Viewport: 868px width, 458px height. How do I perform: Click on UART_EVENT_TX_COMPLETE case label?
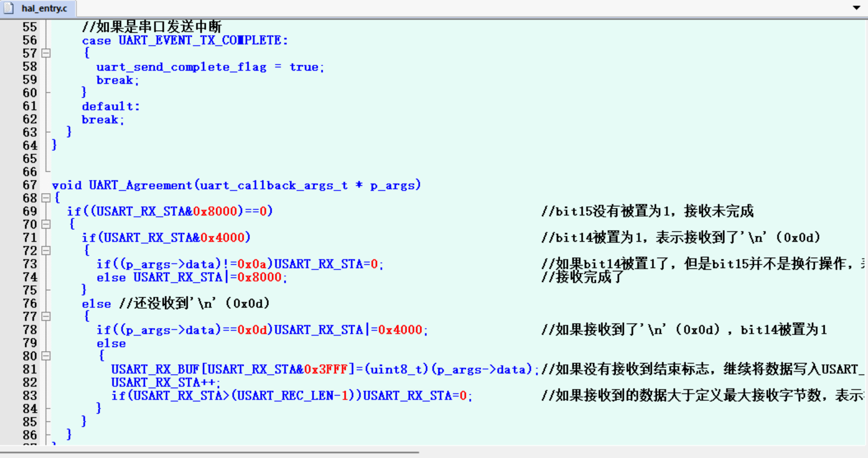(200, 40)
